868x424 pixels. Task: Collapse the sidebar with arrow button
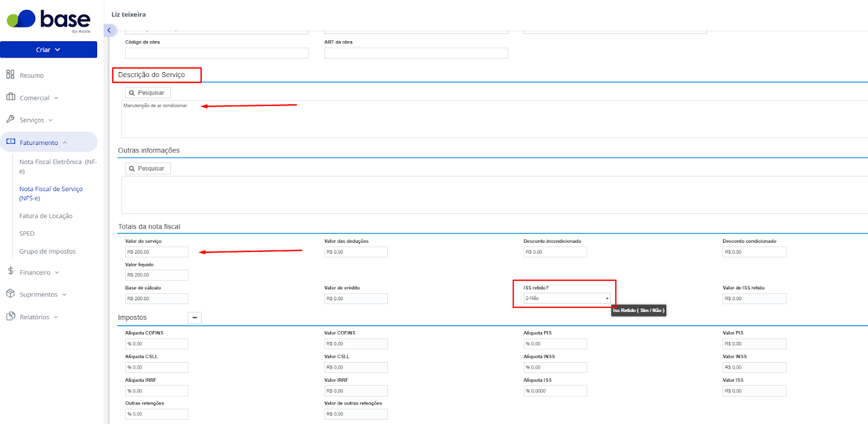coord(109,30)
